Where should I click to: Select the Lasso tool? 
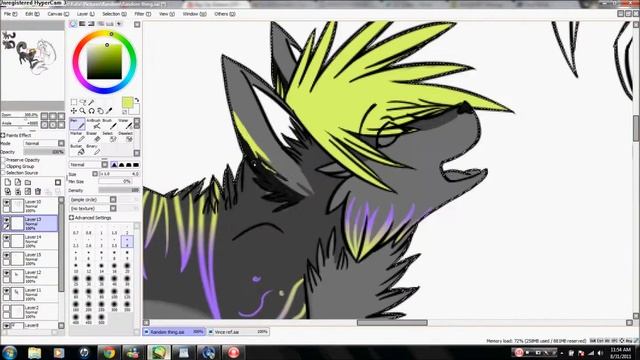pos(83,102)
